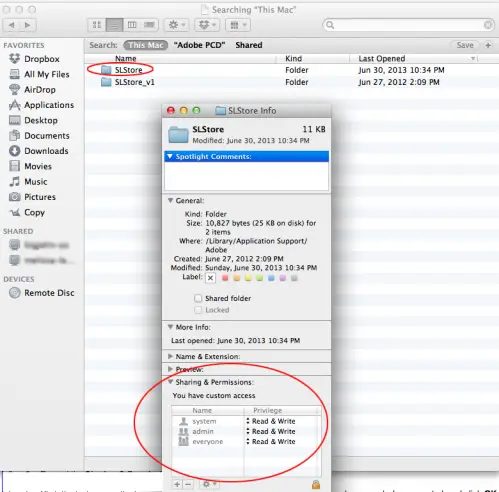Select Cover Flow view button

(x=149, y=25)
